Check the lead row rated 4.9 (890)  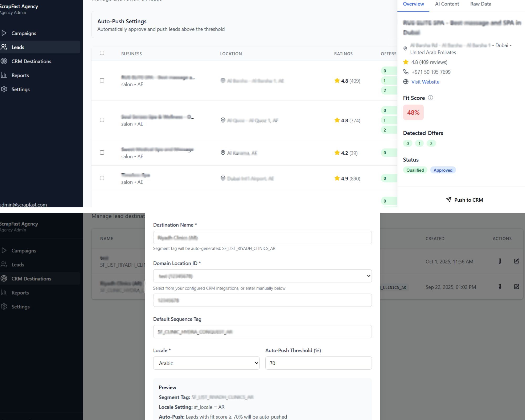point(102,178)
